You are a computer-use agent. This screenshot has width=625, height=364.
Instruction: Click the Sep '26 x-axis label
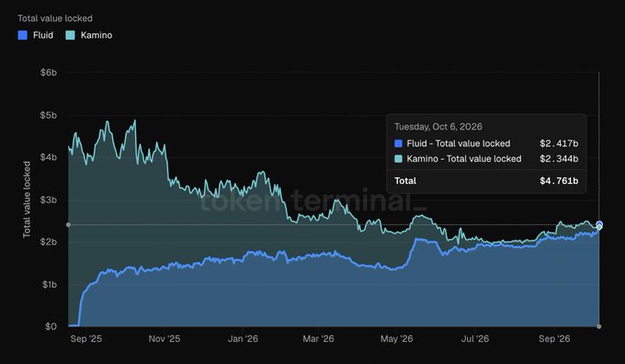[x=554, y=339]
